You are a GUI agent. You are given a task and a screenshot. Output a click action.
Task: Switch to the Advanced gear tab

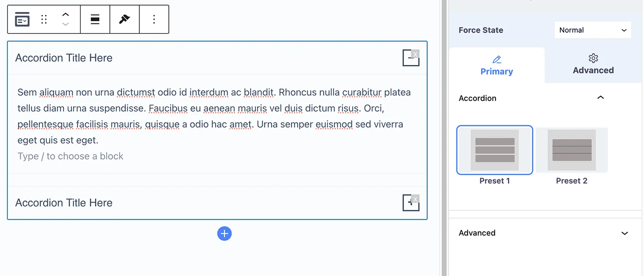click(x=593, y=65)
